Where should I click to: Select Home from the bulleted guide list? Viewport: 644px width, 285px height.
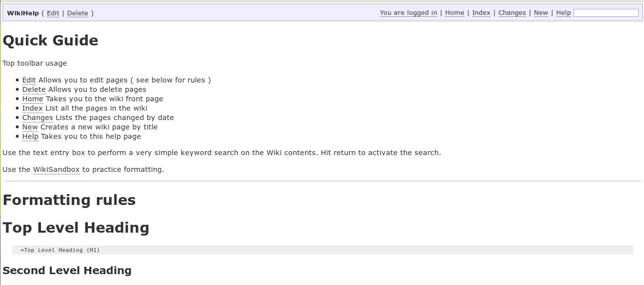click(32, 99)
